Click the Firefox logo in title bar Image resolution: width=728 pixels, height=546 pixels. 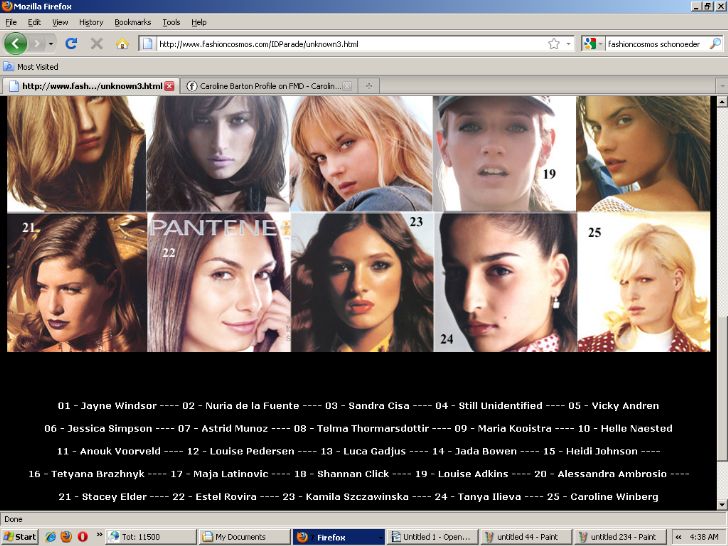[7, 6]
